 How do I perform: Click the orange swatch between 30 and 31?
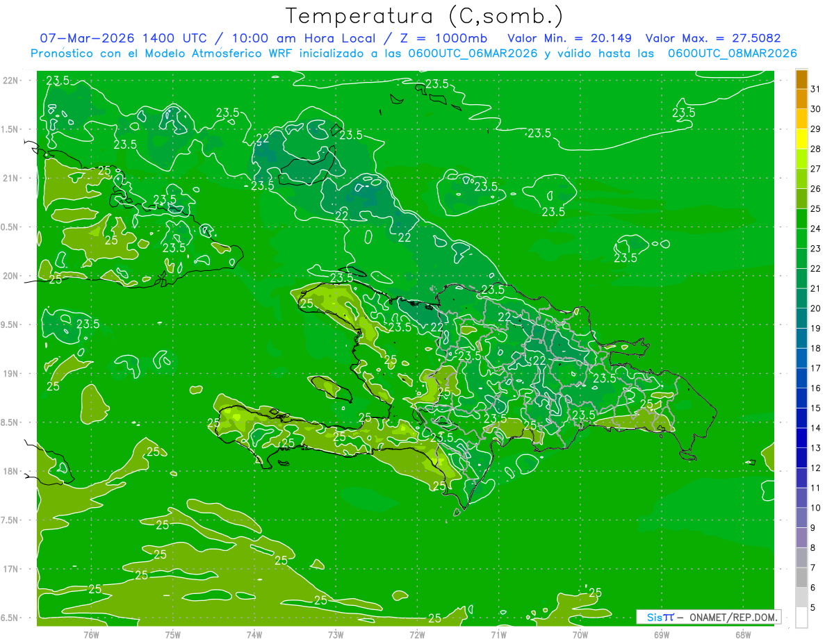point(801,99)
